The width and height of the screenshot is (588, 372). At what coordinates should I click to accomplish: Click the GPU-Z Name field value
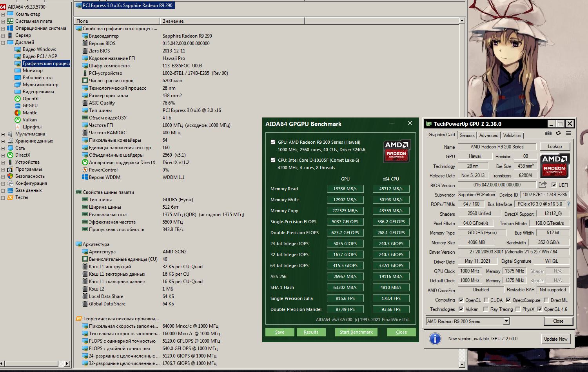point(497,147)
